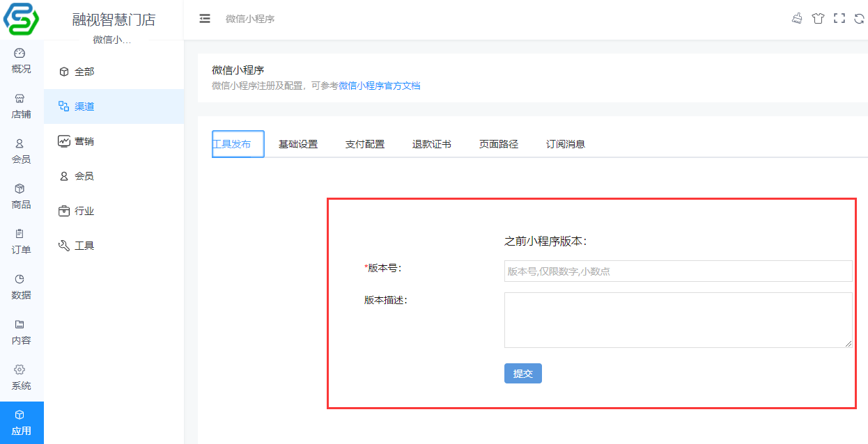Viewport: 868px width, 444px height.
Task: Switch to the 基础设置 tab
Action: [298, 144]
